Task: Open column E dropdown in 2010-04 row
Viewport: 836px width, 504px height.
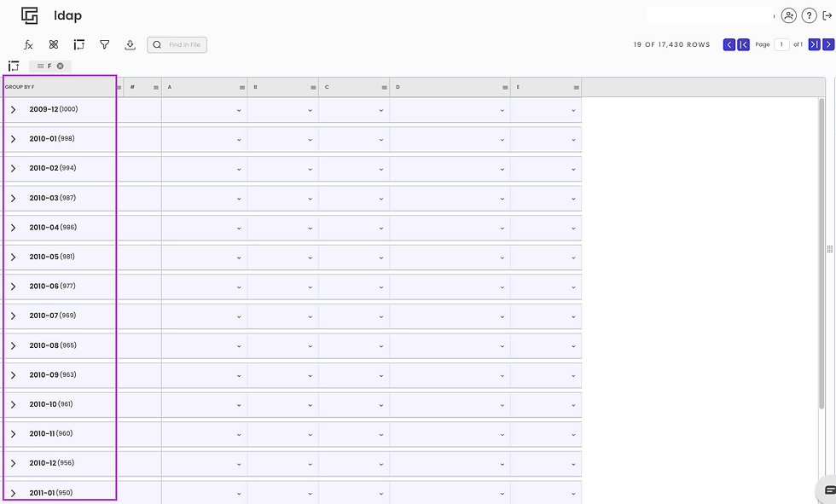Action: click(573, 228)
